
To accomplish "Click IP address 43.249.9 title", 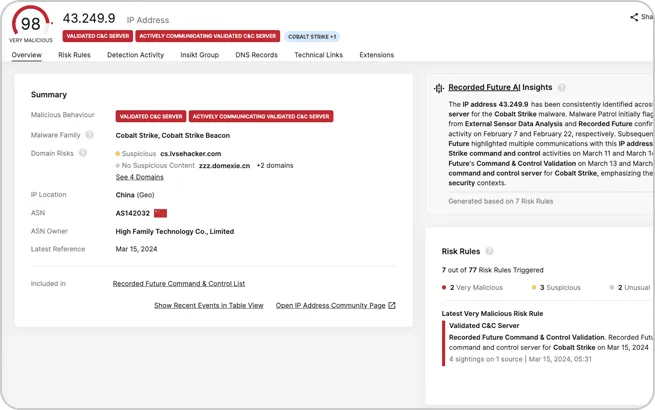I will point(89,18).
